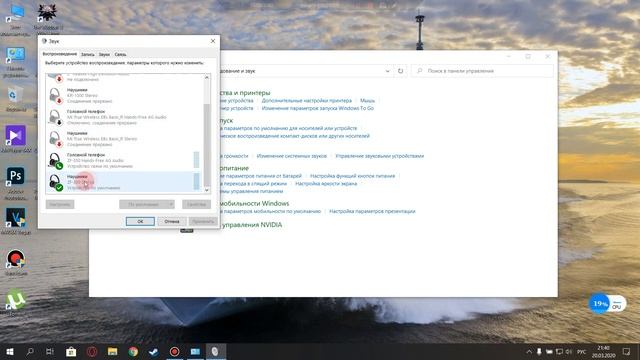Open File Explorer from taskbar
Image resolution: width=640 pixels, height=360 pixels.
[x=112, y=351]
